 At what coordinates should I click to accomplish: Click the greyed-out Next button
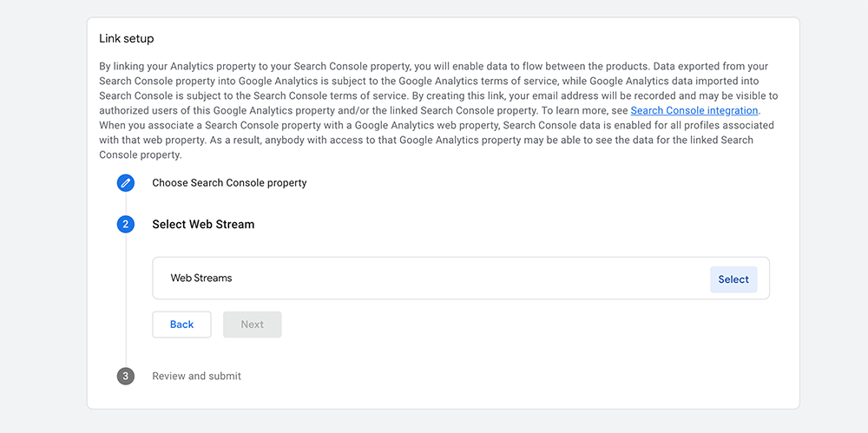pyautogui.click(x=252, y=325)
